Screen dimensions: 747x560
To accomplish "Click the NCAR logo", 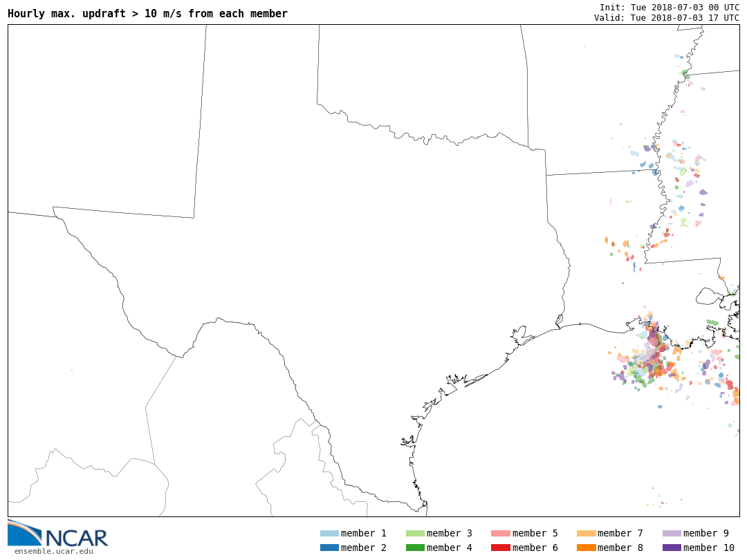I will click(57, 533).
